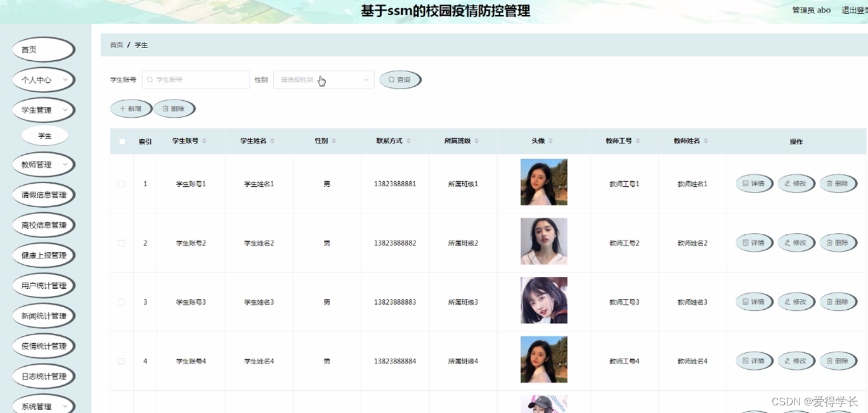Check the checkbox for row 1
The width and height of the screenshot is (868, 413).
[121, 184]
